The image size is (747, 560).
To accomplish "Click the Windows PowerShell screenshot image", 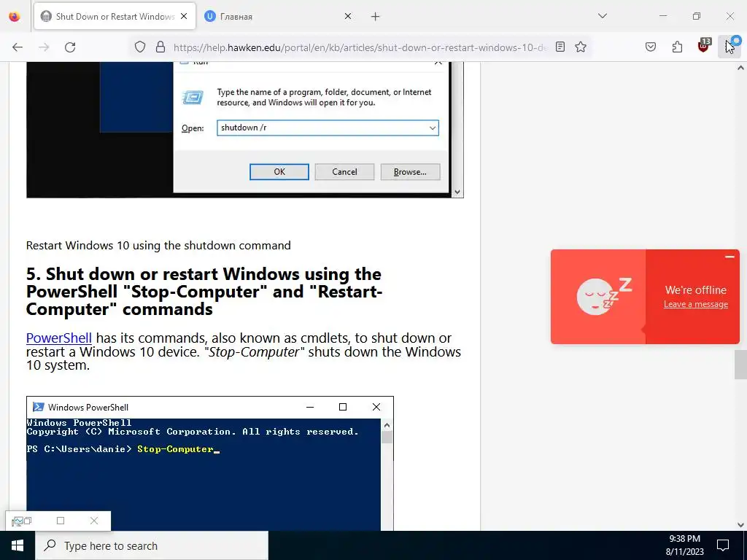I will pyautogui.click(x=210, y=463).
